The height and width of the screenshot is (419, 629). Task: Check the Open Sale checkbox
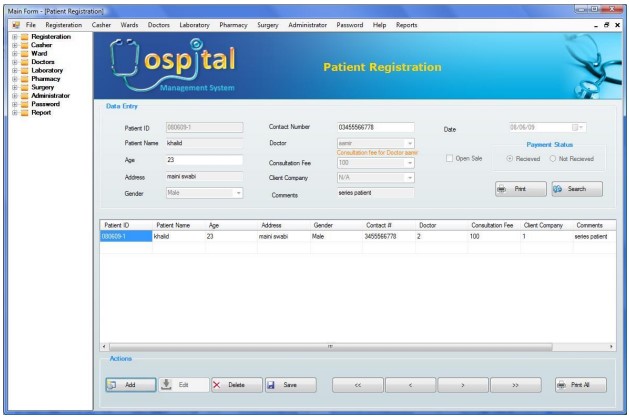pos(449,158)
